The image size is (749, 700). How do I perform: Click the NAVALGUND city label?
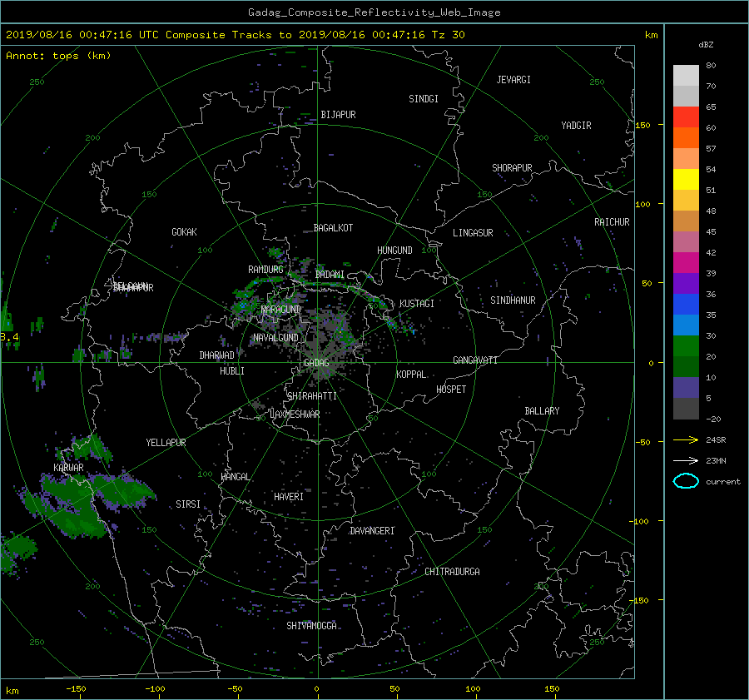pyautogui.click(x=275, y=338)
